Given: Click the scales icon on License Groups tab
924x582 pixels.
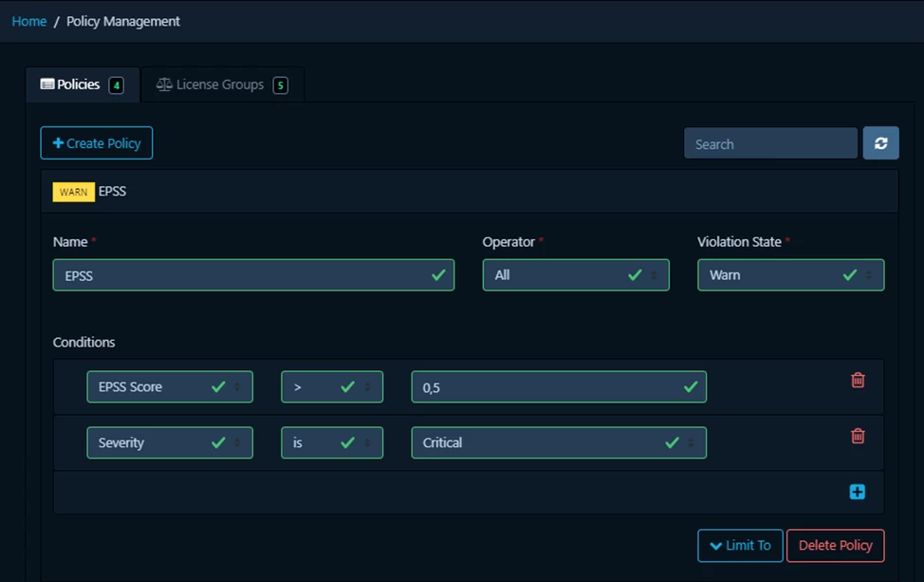Looking at the screenshot, I should [163, 84].
